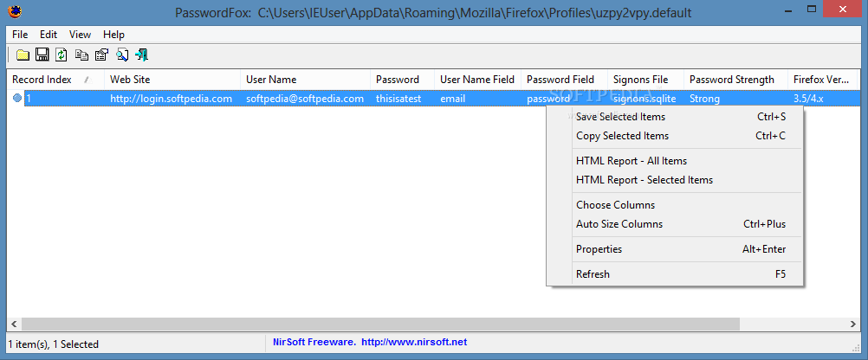Choose Save Selected Items from context menu
868x360 pixels.
(675, 117)
